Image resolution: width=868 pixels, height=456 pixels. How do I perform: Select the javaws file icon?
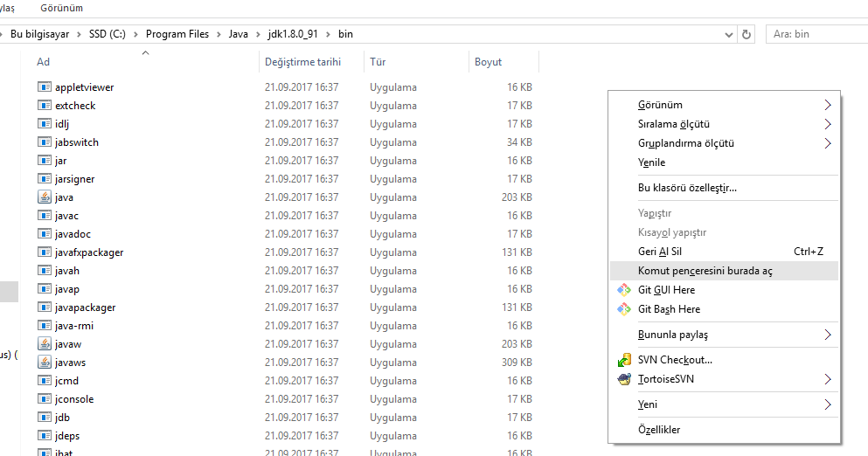(45, 363)
